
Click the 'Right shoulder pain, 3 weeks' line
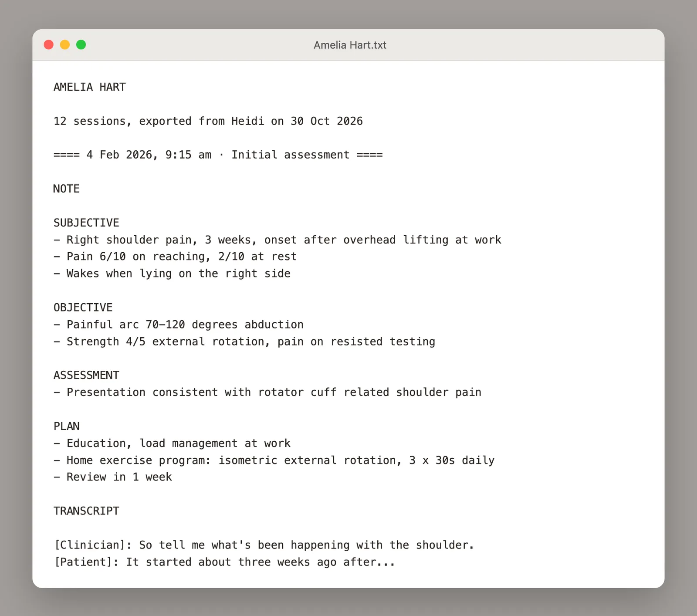tap(277, 240)
